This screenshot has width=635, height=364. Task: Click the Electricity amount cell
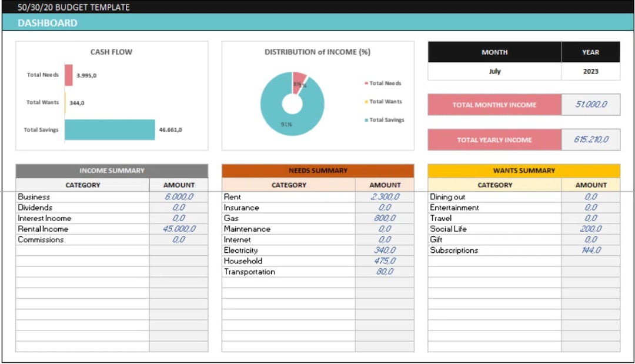385,250
